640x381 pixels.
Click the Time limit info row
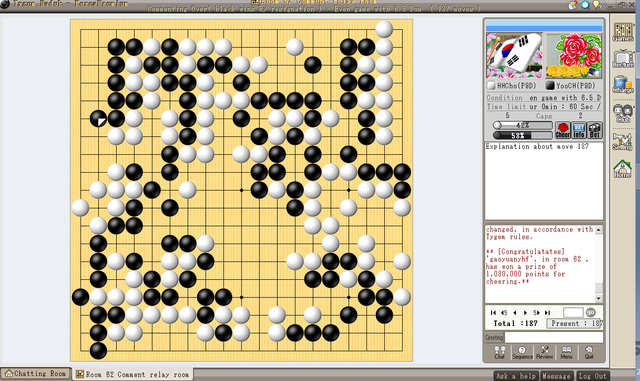(x=544, y=107)
